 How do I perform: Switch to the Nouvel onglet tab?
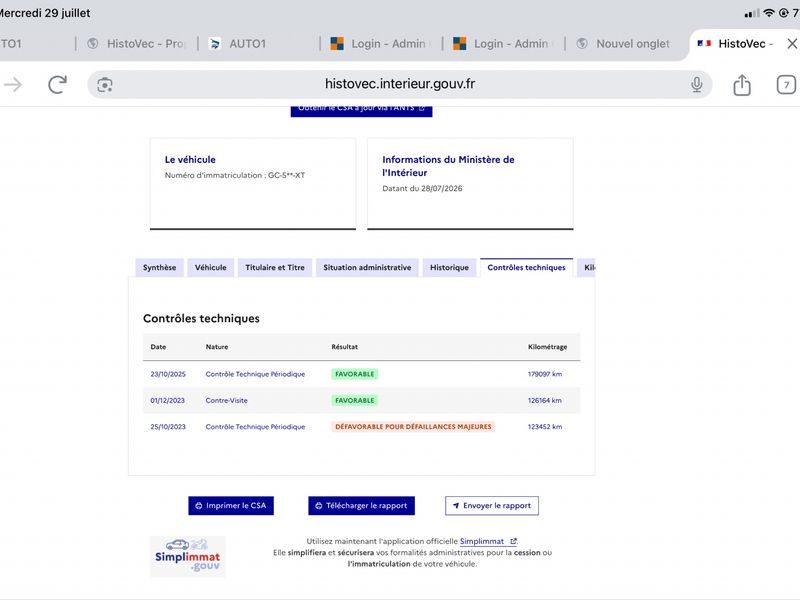click(627, 44)
